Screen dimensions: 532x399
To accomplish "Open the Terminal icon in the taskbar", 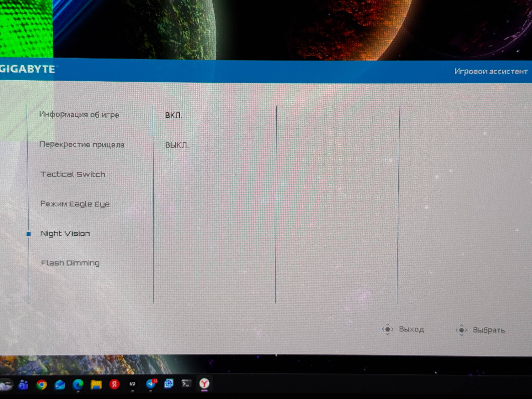I will [x=186, y=384].
